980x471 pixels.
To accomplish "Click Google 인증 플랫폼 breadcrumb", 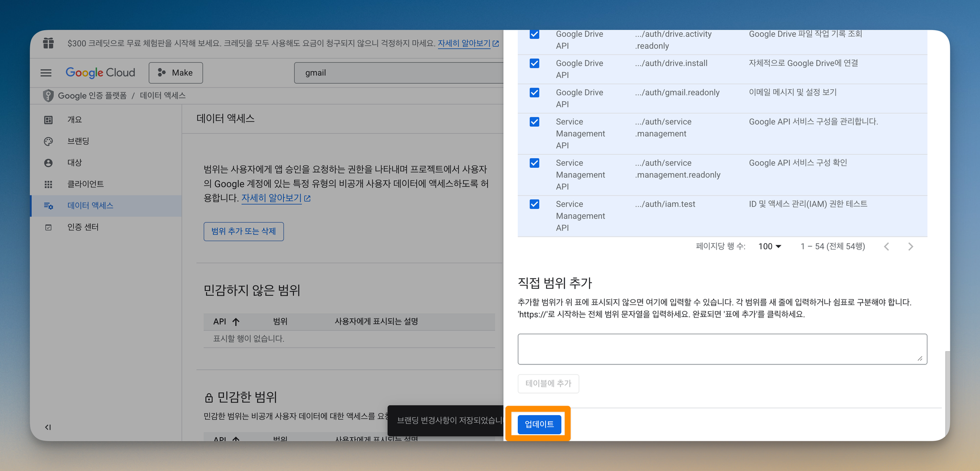I will tap(92, 96).
